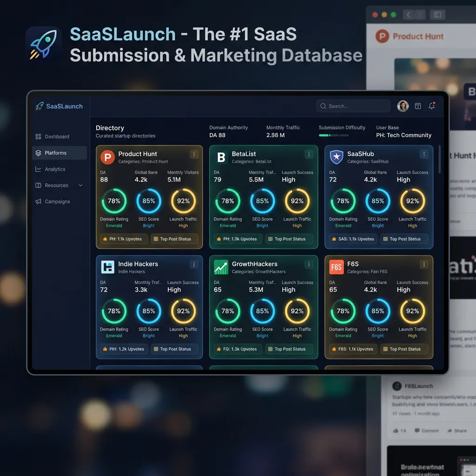The image size is (476, 476).
Task: Click Top Post Status on GrowthHackers card
Action: [289, 349]
